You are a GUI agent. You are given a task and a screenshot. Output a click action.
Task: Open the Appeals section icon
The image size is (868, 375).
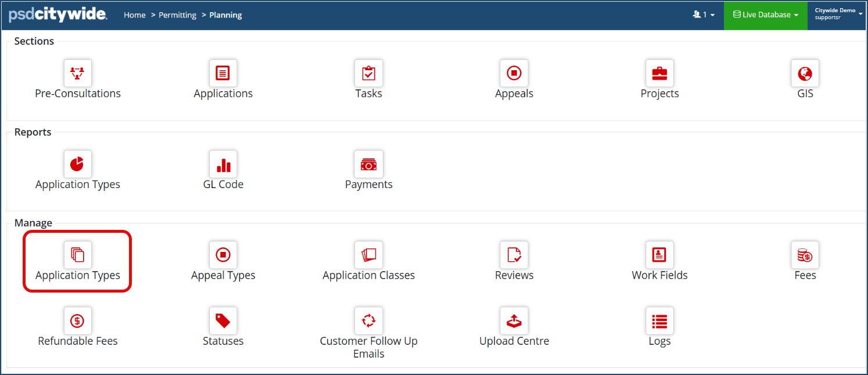514,73
